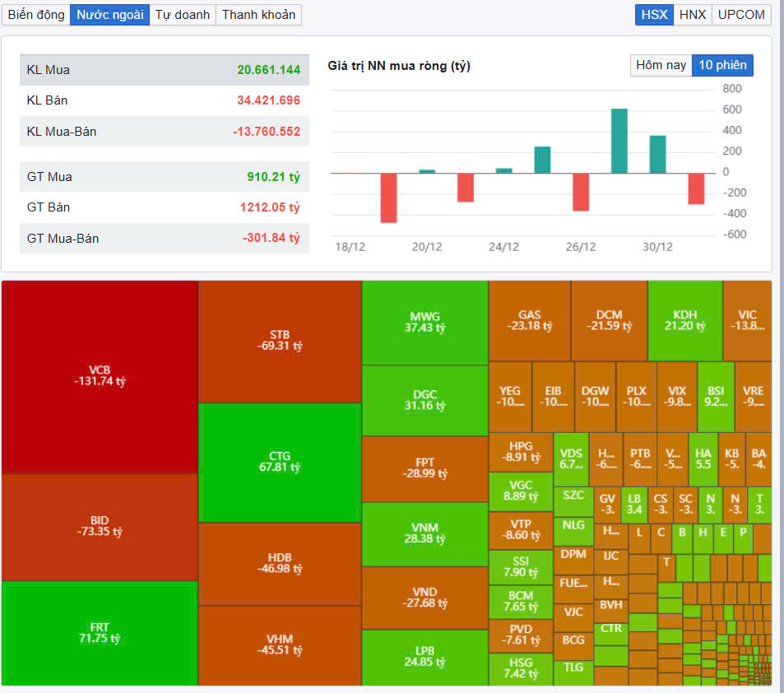Click the PLX treemap block
This screenshot has height=693, width=784.
click(637, 397)
